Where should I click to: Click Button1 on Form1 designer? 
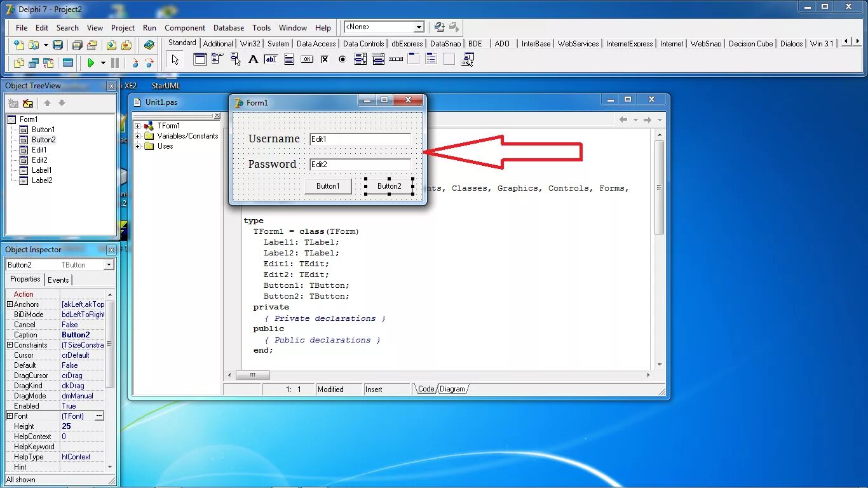click(328, 186)
